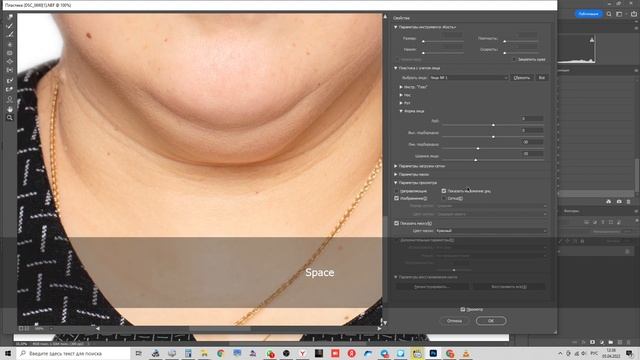Screen dimensions: 640x360
Task: Click the histogram thumbnail in Photoshop panel
Action: pyautogui.click(x=577, y=49)
